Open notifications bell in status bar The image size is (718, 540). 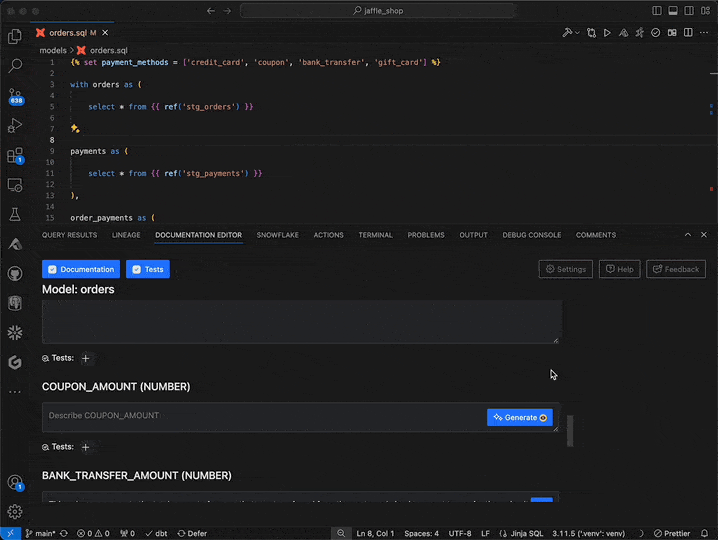tap(704, 533)
